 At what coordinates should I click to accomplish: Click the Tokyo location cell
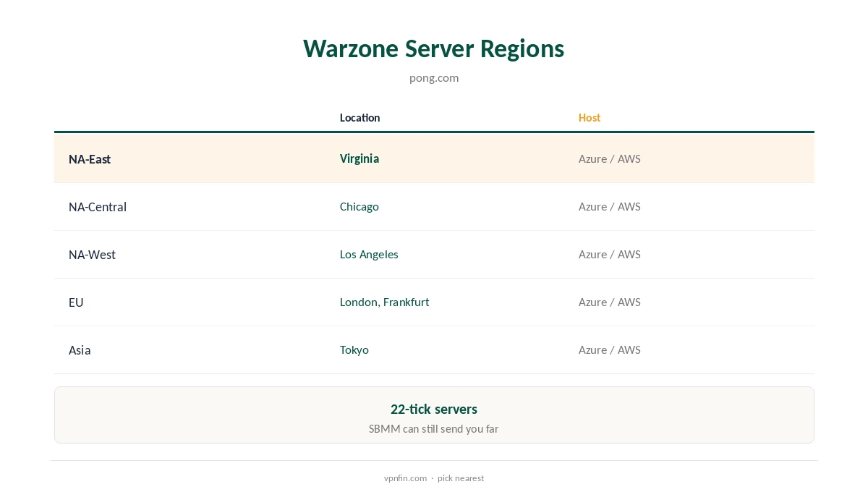[x=354, y=349]
